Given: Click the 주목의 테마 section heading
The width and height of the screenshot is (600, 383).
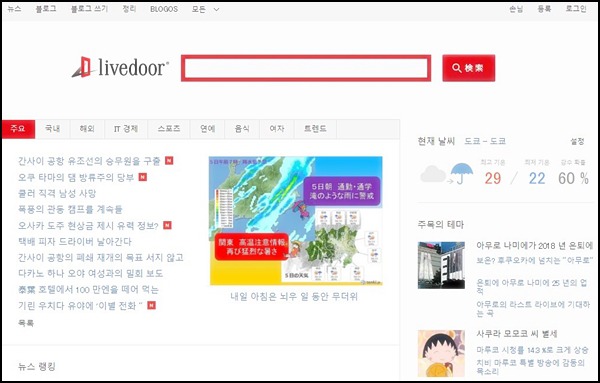Looking at the screenshot, I should pyautogui.click(x=441, y=224).
